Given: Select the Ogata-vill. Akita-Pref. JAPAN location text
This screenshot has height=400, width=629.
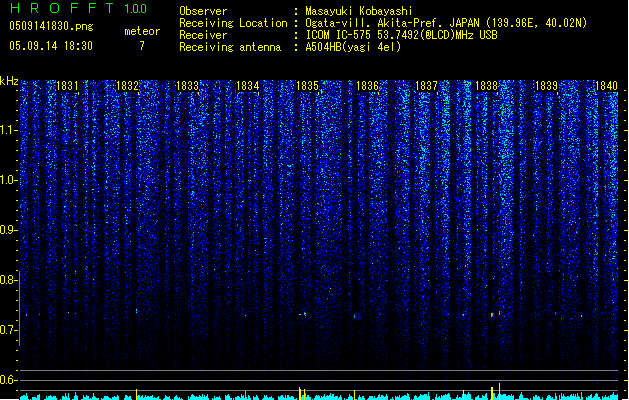Looking at the screenshot, I should click(446, 23).
